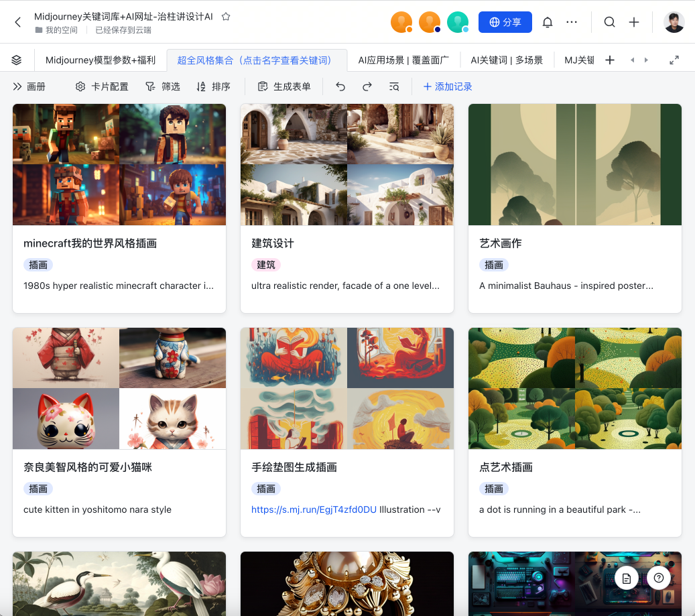Expand the 画册 view panel
695x616 pixels.
pyautogui.click(x=29, y=86)
